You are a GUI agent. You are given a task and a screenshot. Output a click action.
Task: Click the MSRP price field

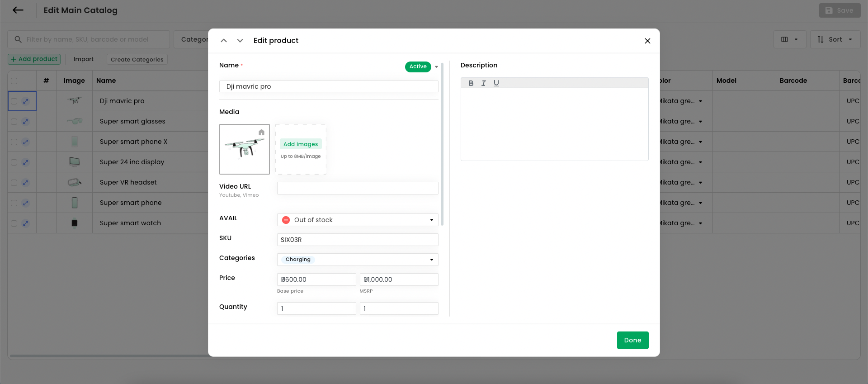click(399, 280)
